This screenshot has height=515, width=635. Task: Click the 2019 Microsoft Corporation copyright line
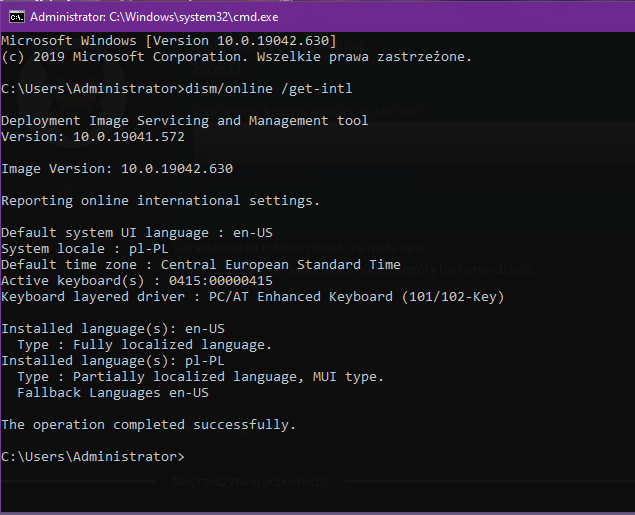pos(236,57)
